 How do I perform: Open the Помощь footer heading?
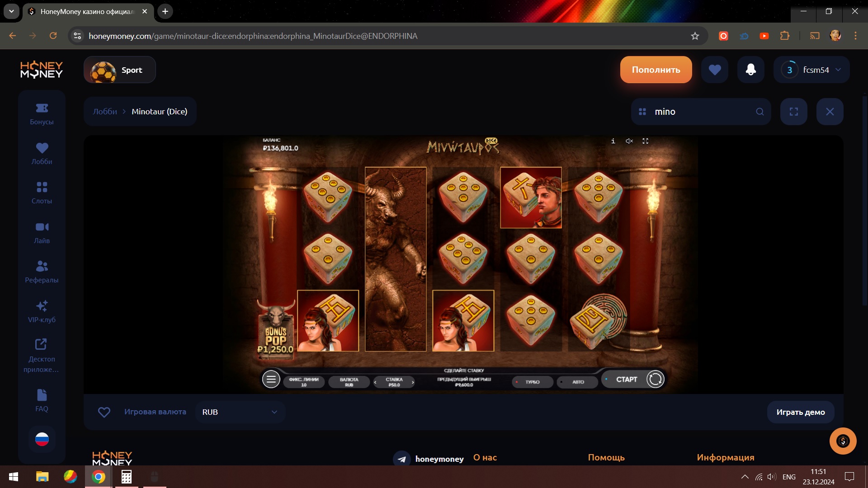pyautogui.click(x=606, y=457)
